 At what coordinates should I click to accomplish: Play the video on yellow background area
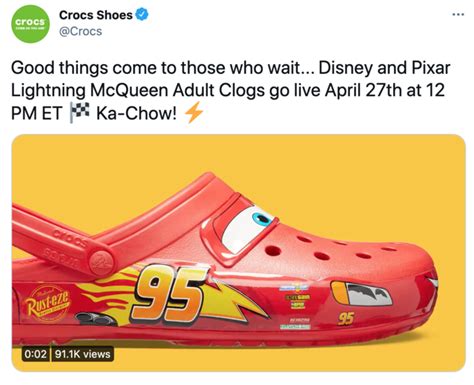pyautogui.click(x=238, y=252)
